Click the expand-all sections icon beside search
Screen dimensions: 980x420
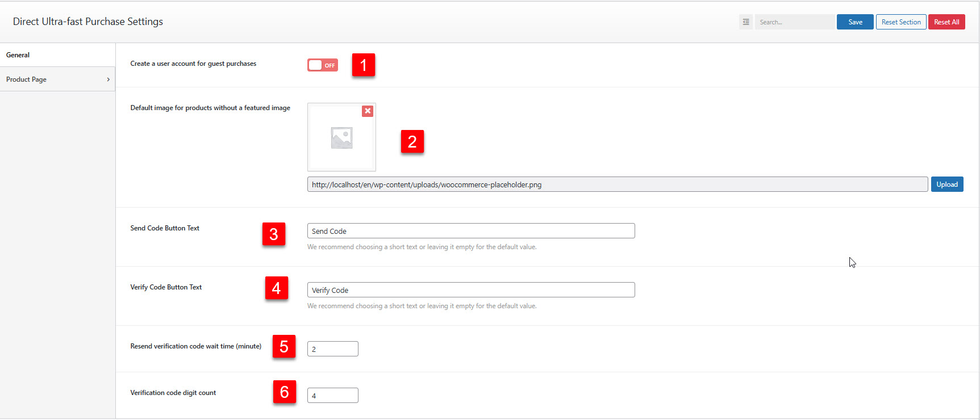pos(746,22)
